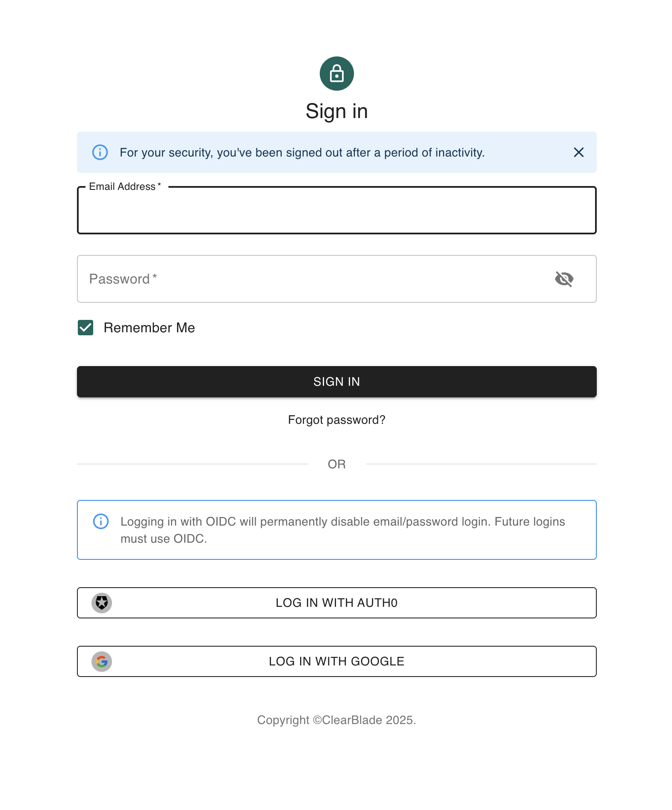Click the info icon in the inactivity alert
This screenshot has width=672, height=810.
tap(100, 152)
